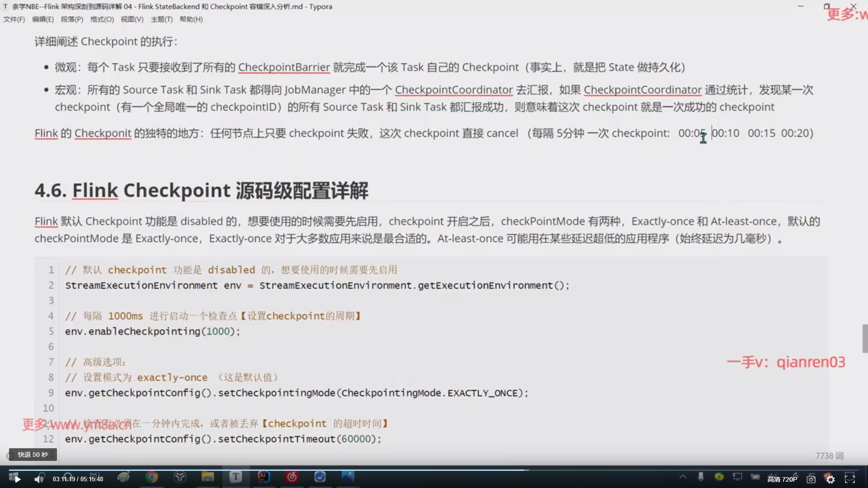The width and height of the screenshot is (868, 488).
Task: Mute the video volume speaker
Action: [x=39, y=479]
